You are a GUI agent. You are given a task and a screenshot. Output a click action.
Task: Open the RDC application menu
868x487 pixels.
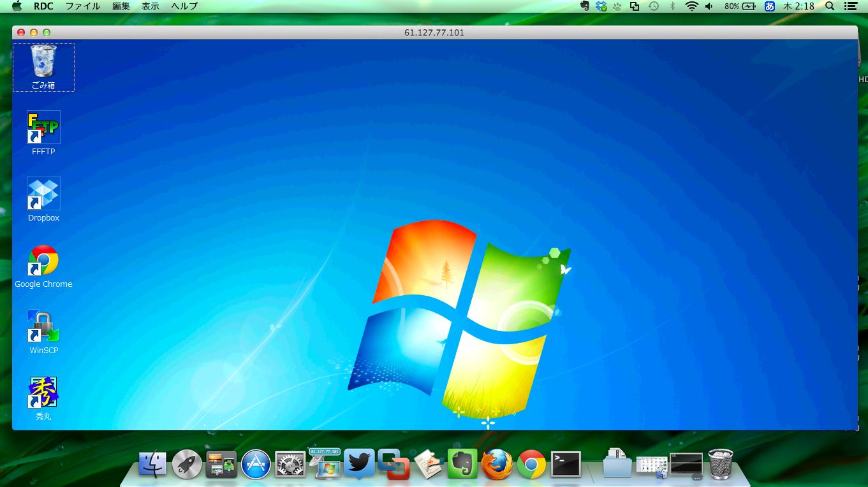43,6
